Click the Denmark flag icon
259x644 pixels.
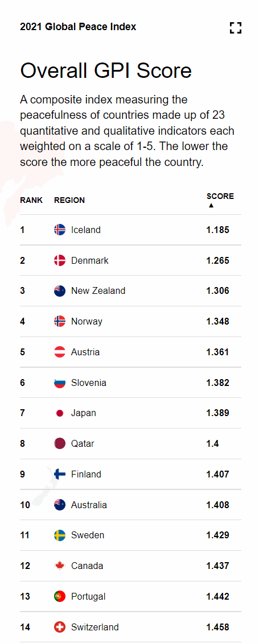coord(60,260)
